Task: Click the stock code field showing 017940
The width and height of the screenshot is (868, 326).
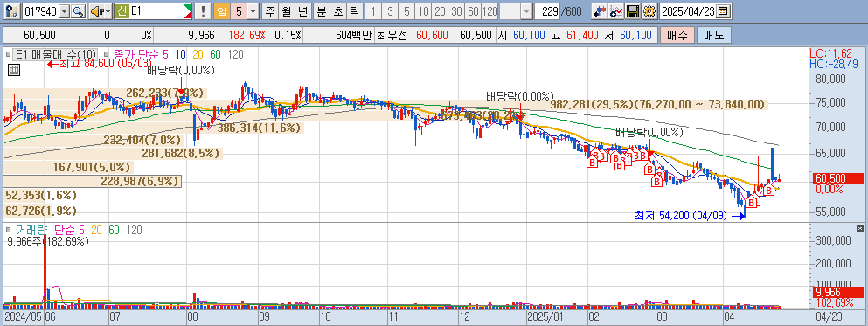Action: (x=41, y=11)
